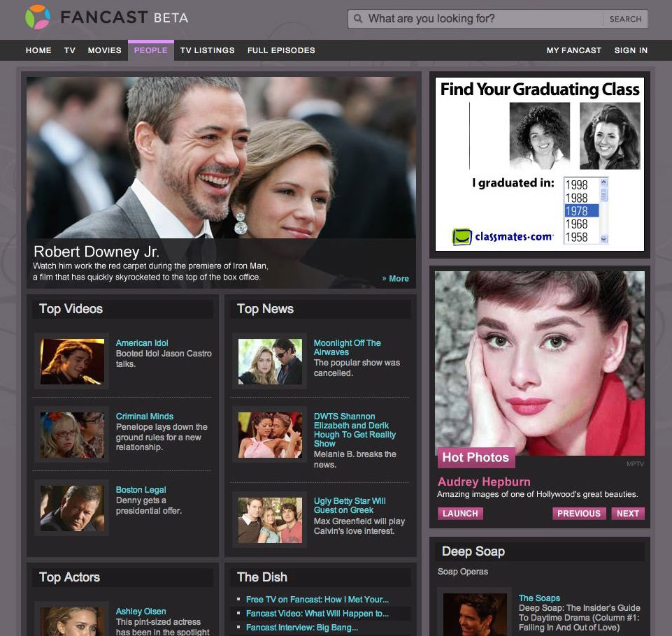Click the Ugly Betty news thumbnail
The height and width of the screenshot is (636, 672).
pyautogui.click(x=270, y=521)
